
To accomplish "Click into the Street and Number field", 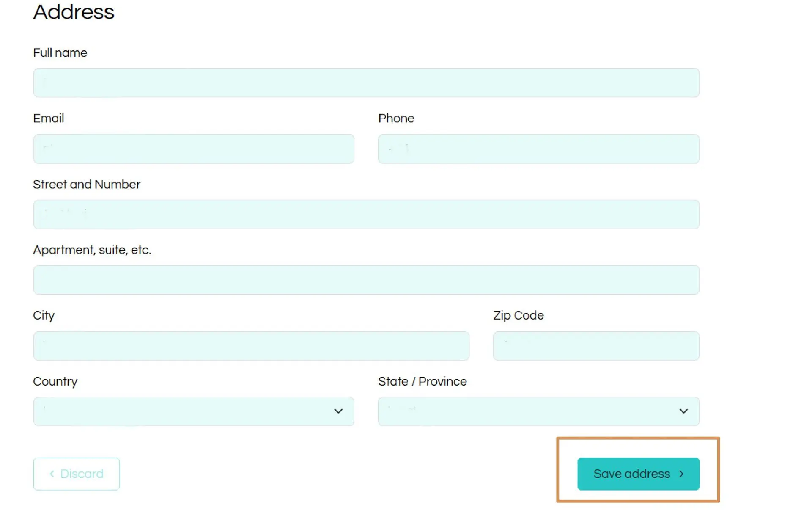I will point(366,214).
